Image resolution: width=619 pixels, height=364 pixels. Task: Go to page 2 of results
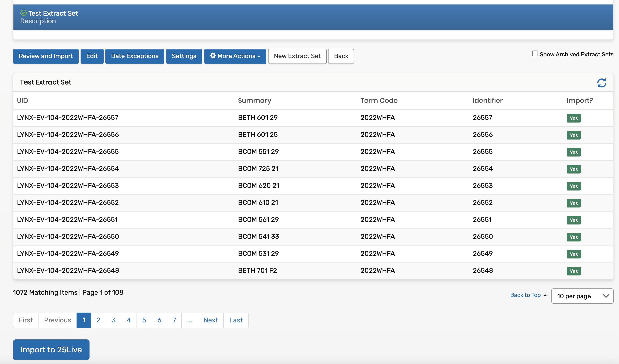[x=98, y=320]
